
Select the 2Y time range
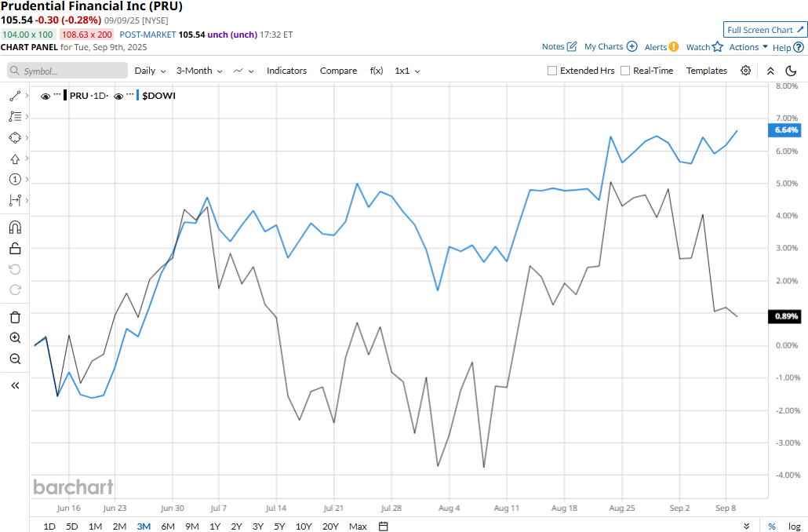(x=237, y=527)
